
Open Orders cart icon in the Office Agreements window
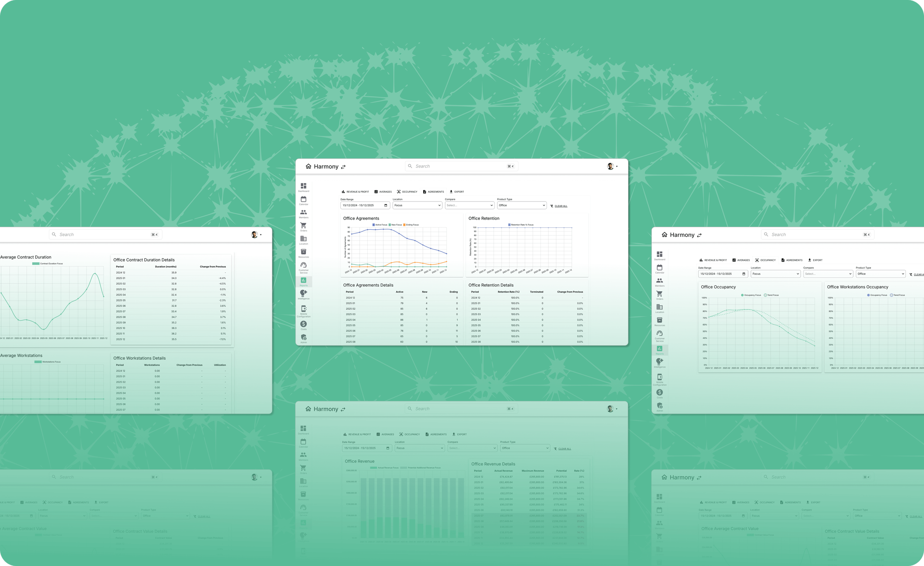(x=303, y=226)
